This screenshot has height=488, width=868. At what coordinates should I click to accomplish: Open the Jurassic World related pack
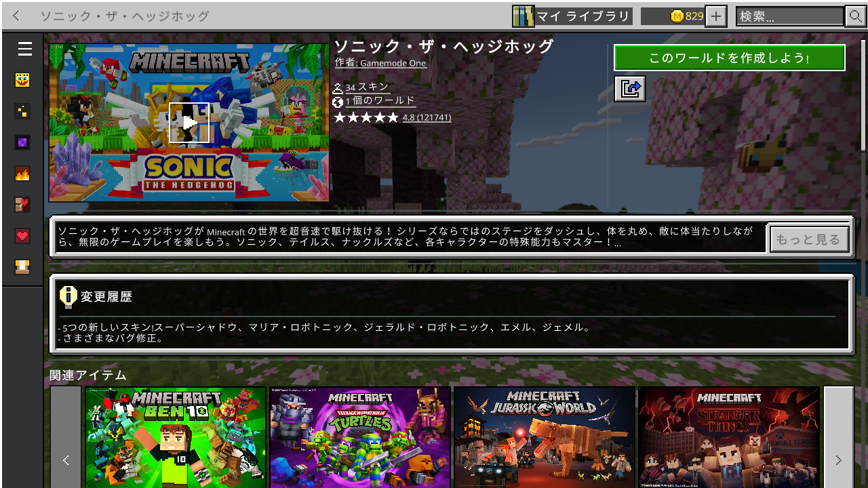(x=545, y=437)
